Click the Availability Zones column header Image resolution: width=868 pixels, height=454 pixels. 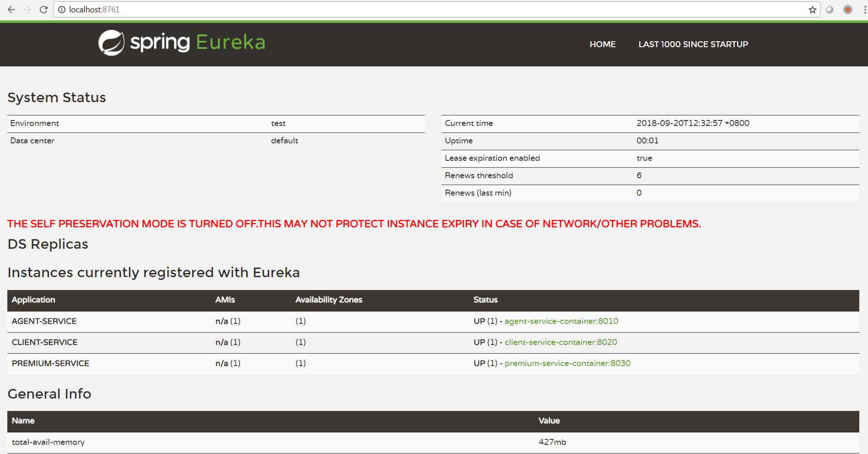tap(329, 300)
